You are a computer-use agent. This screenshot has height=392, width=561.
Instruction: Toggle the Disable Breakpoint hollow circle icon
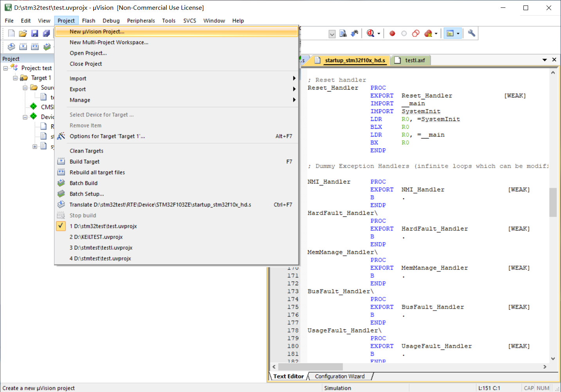click(404, 34)
